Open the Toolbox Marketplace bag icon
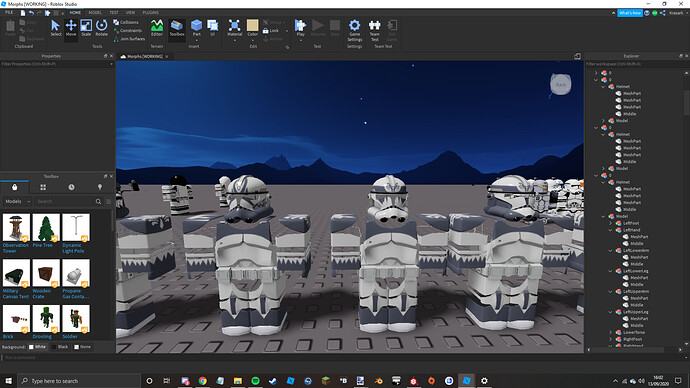Viewport: 690px width, 388px height. tap(15, 187)
